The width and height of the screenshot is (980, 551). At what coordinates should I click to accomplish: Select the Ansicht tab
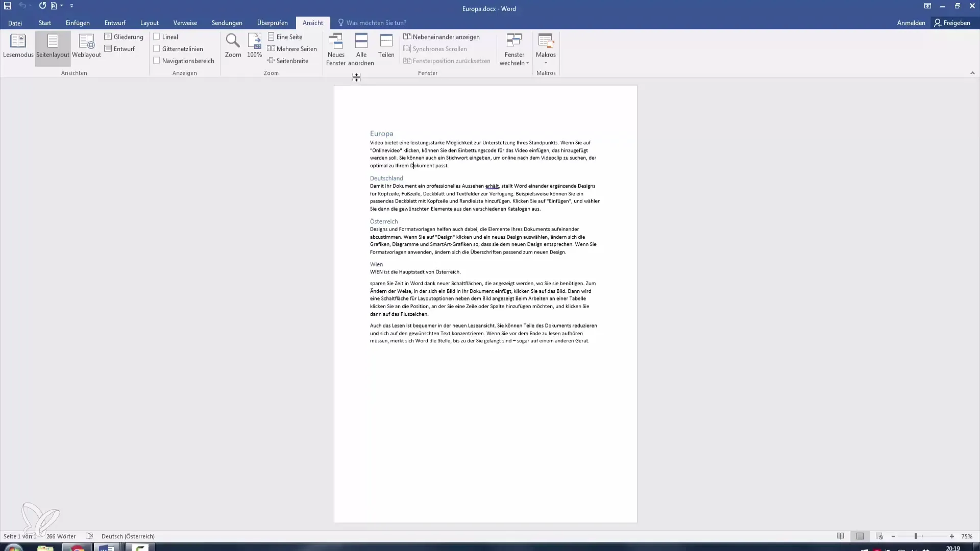(x=313, y=23)
